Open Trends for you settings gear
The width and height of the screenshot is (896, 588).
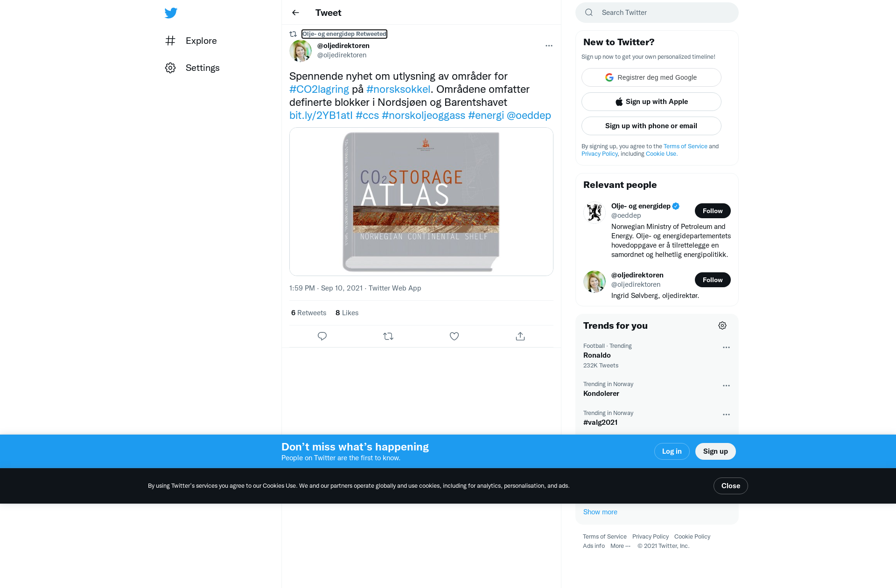tap(722, 325)
